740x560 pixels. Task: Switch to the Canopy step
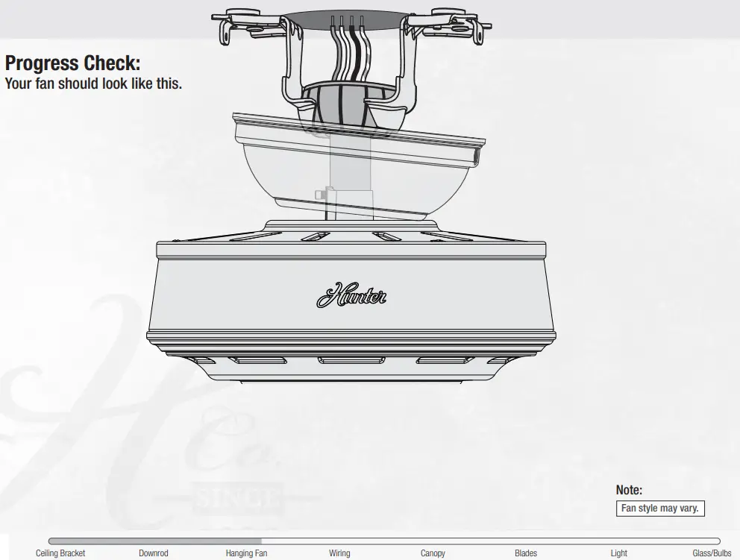click(433, 553)
